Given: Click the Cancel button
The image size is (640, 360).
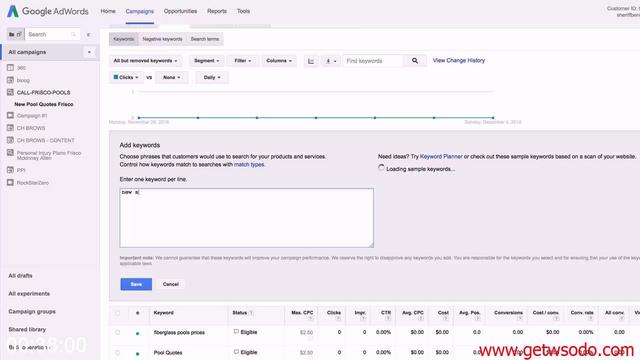Looking at the screenshot, I should (x=171, y=284).
